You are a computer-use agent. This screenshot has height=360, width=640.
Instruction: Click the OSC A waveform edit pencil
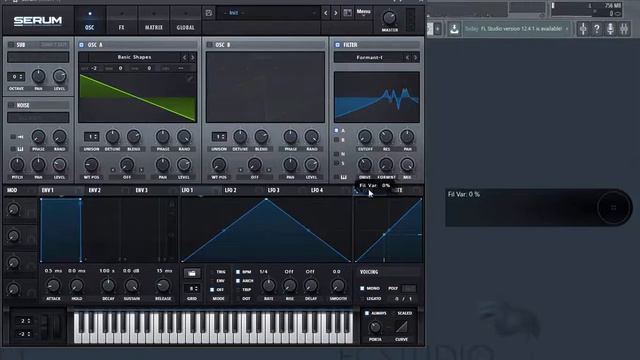pyautogui.click(x=190, y=78)
